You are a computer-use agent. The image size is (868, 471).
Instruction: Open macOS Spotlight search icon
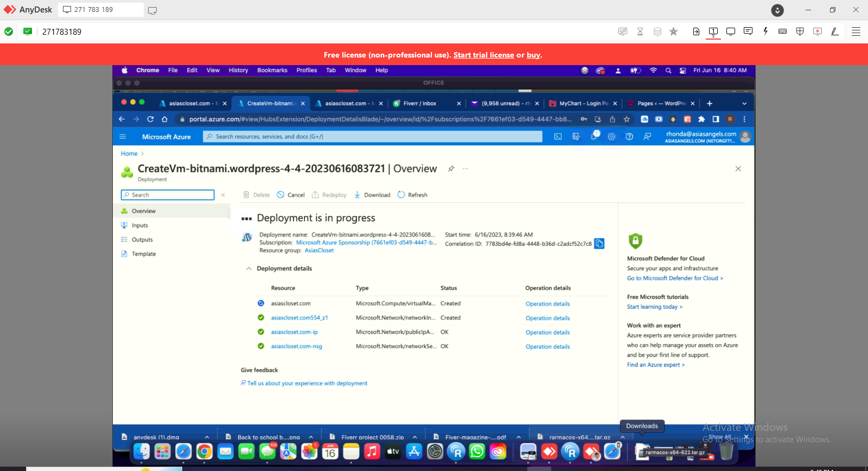click(668, 71)
